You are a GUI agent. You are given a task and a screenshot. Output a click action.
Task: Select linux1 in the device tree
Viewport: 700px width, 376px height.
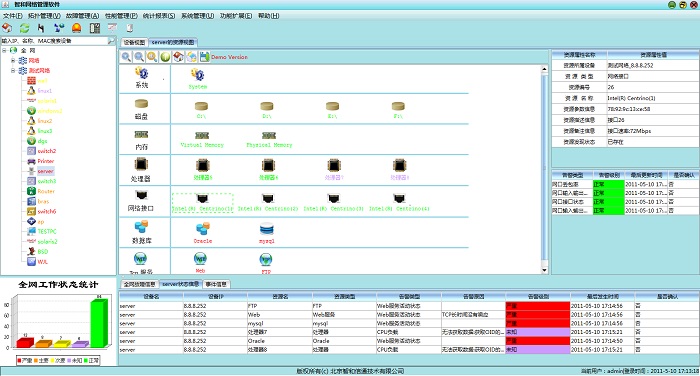pyautogui.click(x=45, y=91)
